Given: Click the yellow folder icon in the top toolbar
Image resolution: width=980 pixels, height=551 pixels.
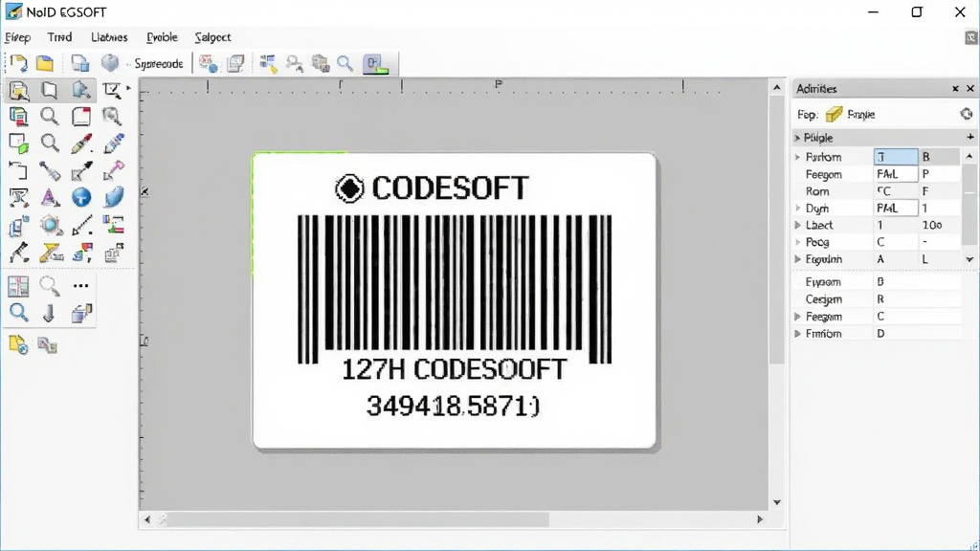Looking at the screenshot, I should click(x=44, y=63).
